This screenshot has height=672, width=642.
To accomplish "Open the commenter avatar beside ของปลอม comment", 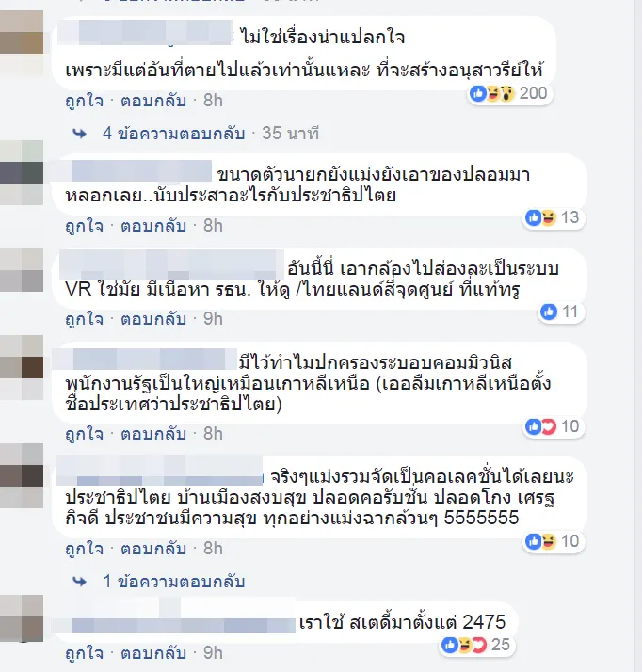I will coord(22,173).
